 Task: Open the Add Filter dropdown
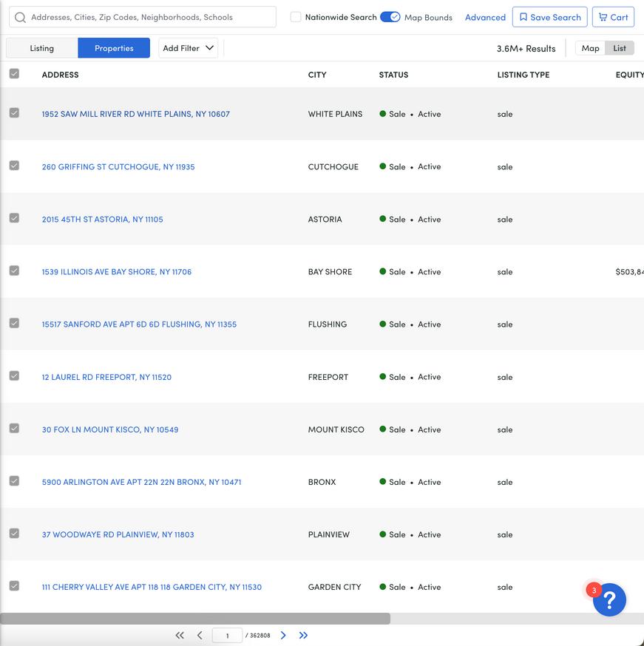189,48
